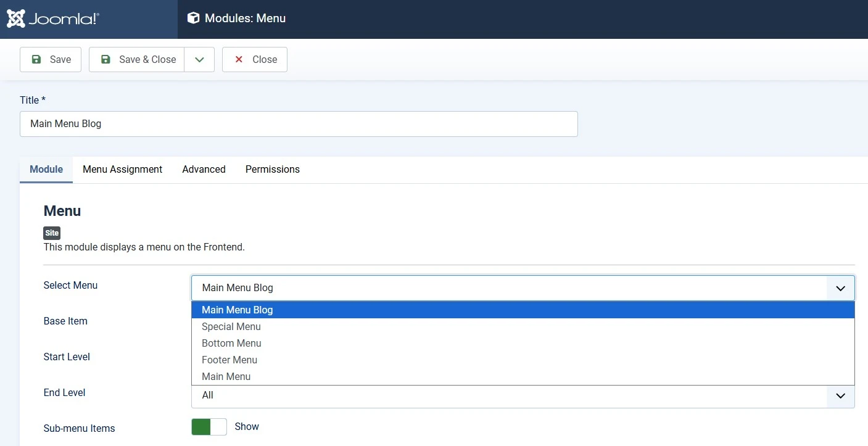Open the save options dropdown arrow
This screenshot has height=446, width=868.
[x=199, y=60]
